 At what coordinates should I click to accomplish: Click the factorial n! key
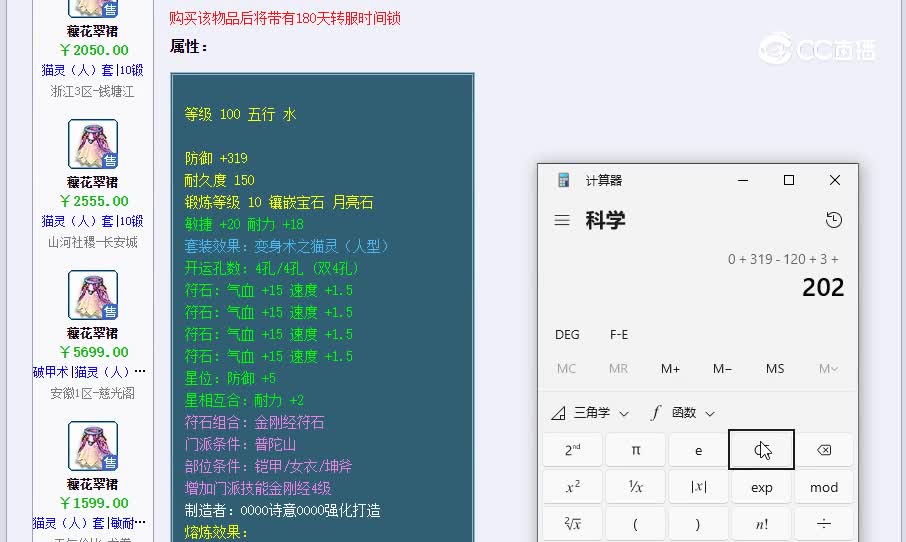point(762,524)
